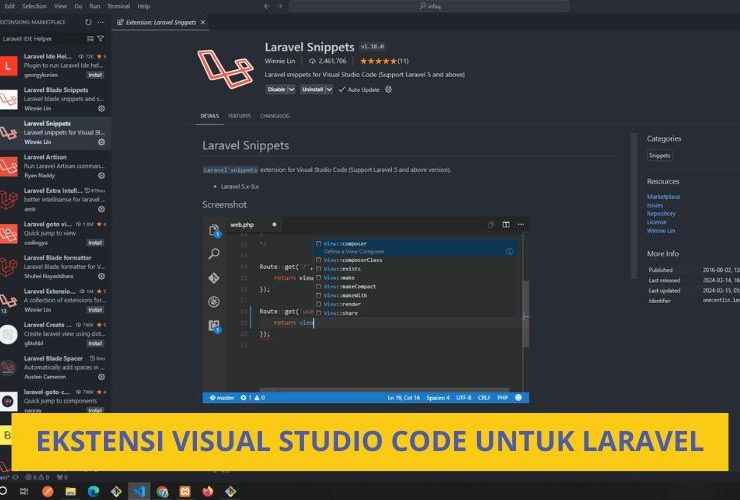Close the Extension: Laravel Snippets tab

[203, 22]
